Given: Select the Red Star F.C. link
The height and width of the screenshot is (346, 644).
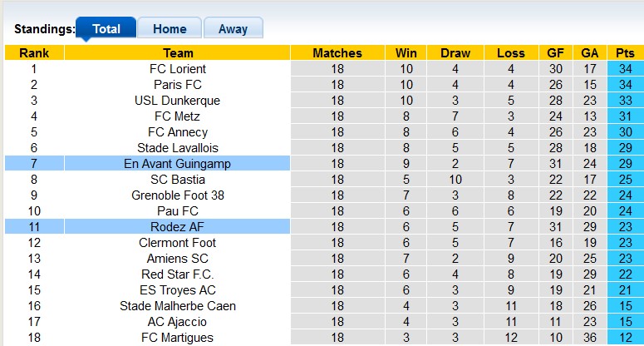Looking at the screenshot, I should tap(178, 274).
